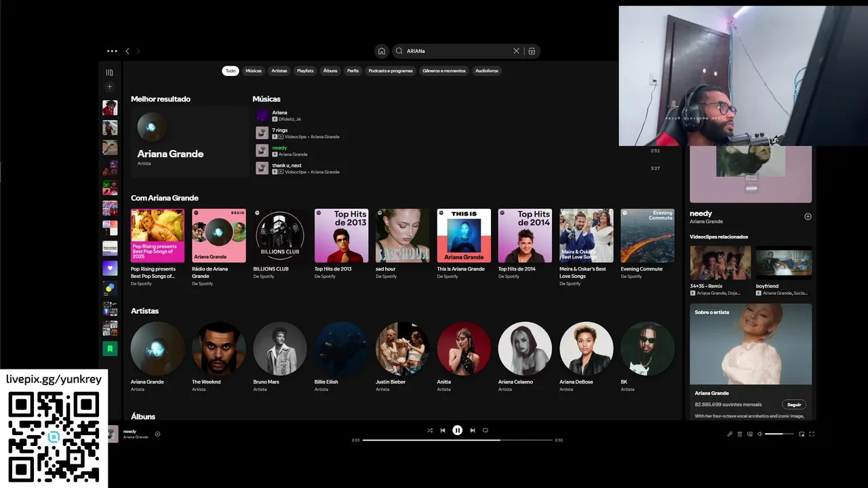Open connect to a device
Viewport: 868px width, 488px height.
749,434
